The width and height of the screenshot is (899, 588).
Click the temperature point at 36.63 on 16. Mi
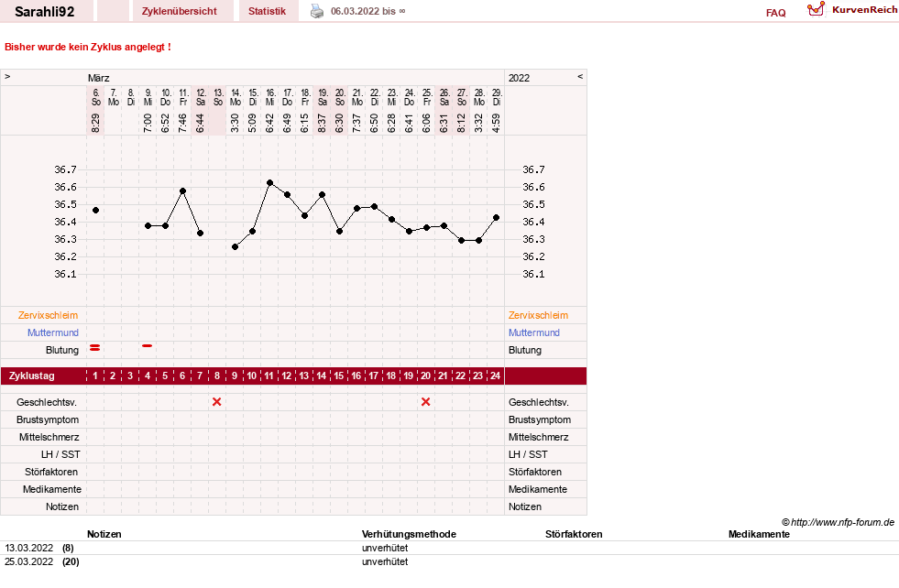click(x=270, y=183)
